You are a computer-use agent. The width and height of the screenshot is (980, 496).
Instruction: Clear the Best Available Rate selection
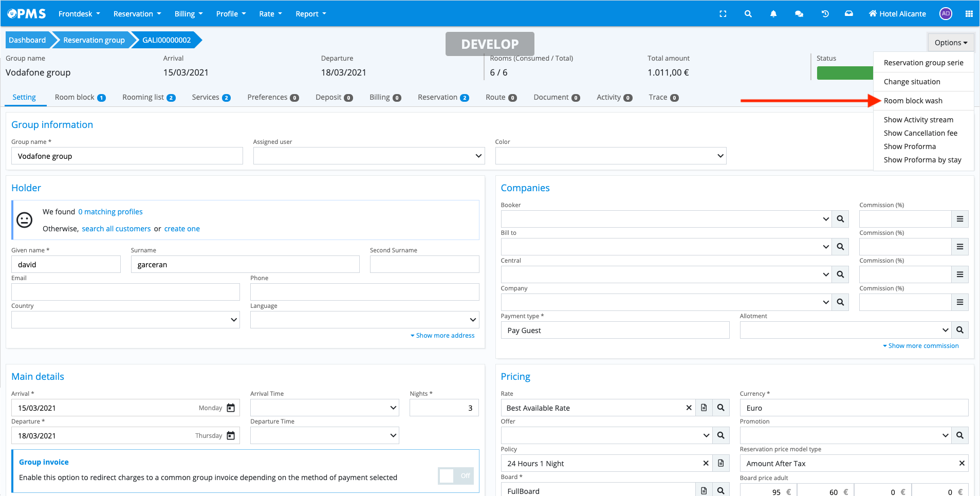point(689,408)
